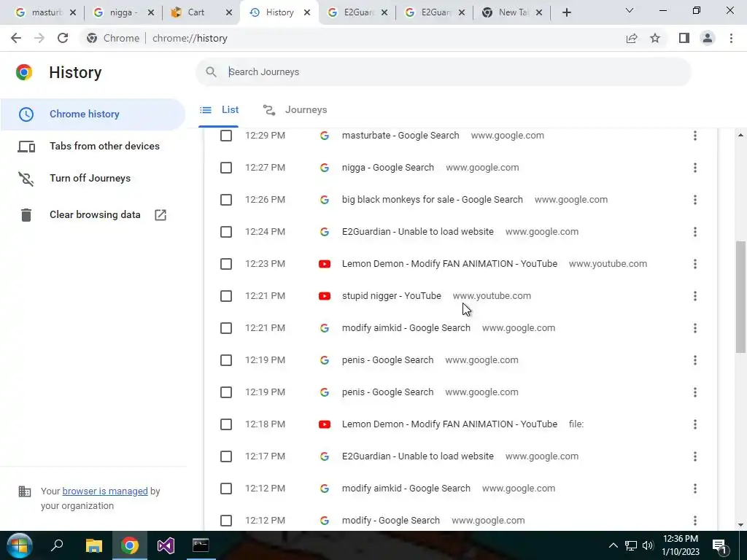Click the magnifier icon in Search Journeys
This screenshot has height=560, width=747.
[x=211, y=72]
